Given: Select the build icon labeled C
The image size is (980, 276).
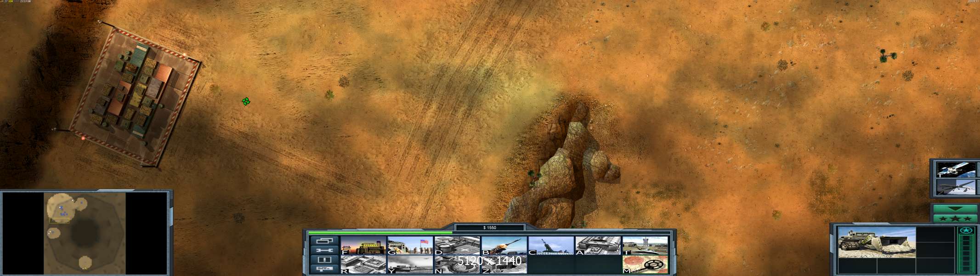Looking at the screenshot, I should (551, 246).
